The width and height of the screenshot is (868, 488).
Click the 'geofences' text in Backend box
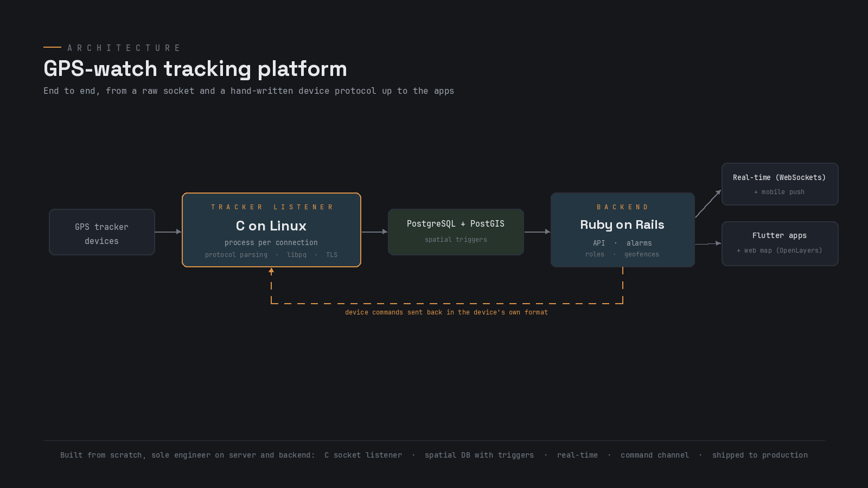coord(642,254)
